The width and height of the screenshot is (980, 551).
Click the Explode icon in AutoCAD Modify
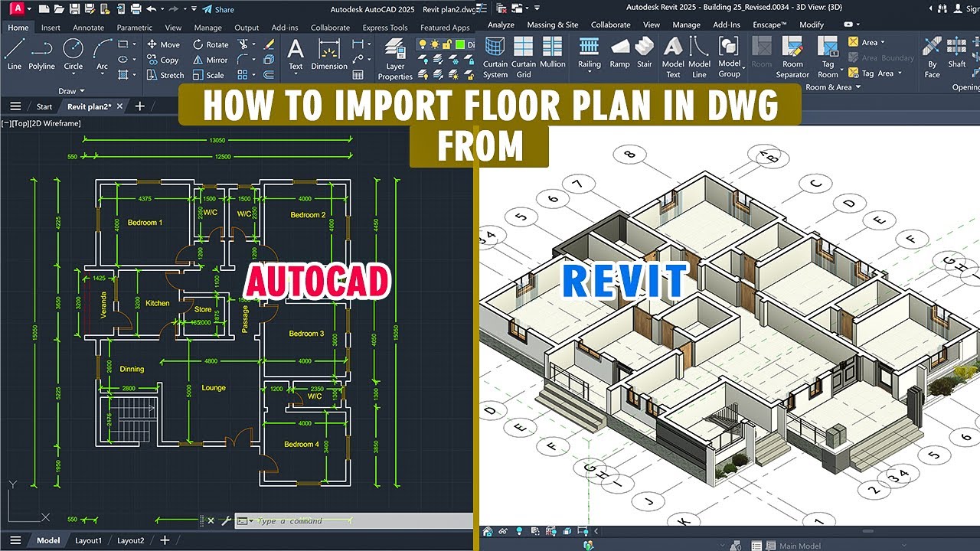click(269, 60)
